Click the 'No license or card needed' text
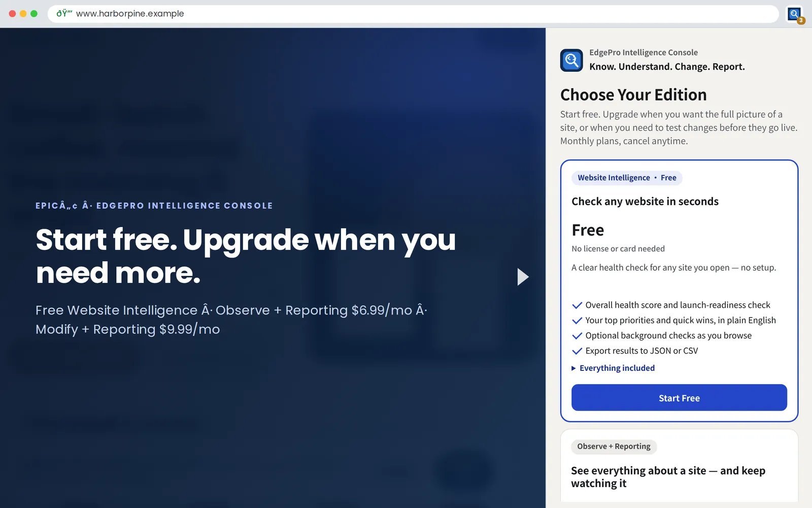 (618, 249)
